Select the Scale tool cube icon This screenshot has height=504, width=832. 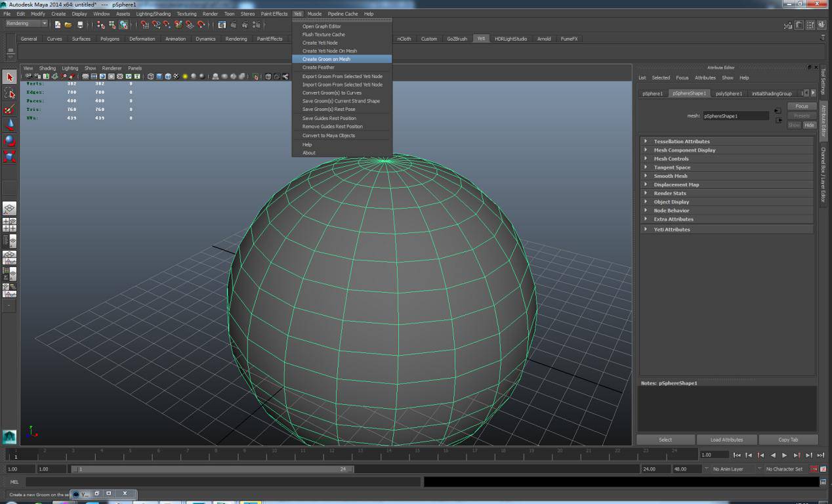(x=10, y=156)
